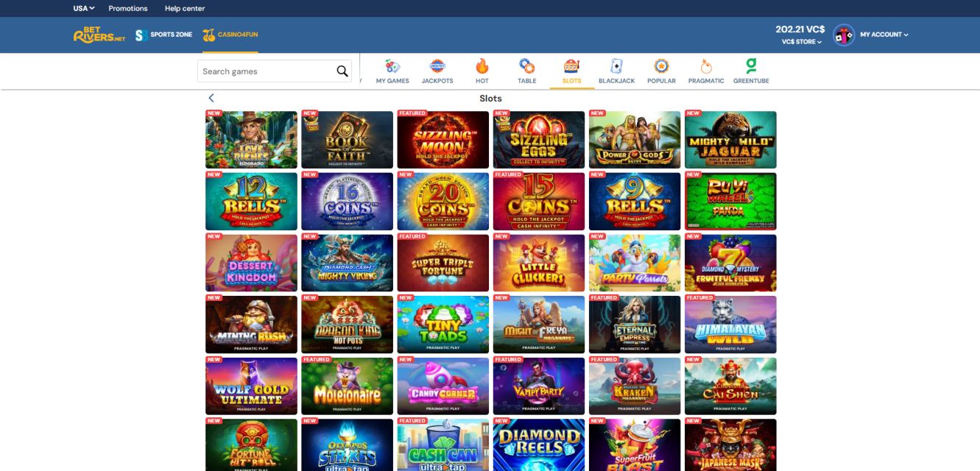Open the Sizzling Eggs game

point(539,140)
